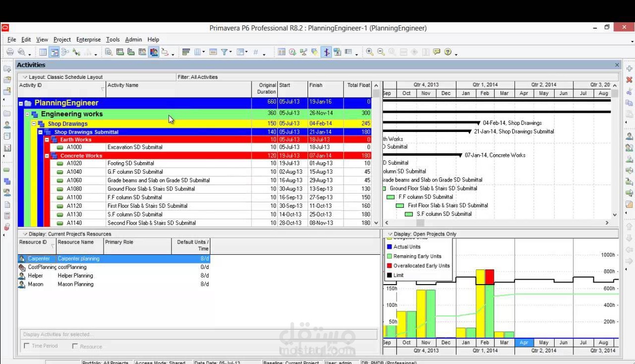635x364 pixels.
Task: Click the Level Resources icon
Action: pyautogui.click(x=304, y=52)
